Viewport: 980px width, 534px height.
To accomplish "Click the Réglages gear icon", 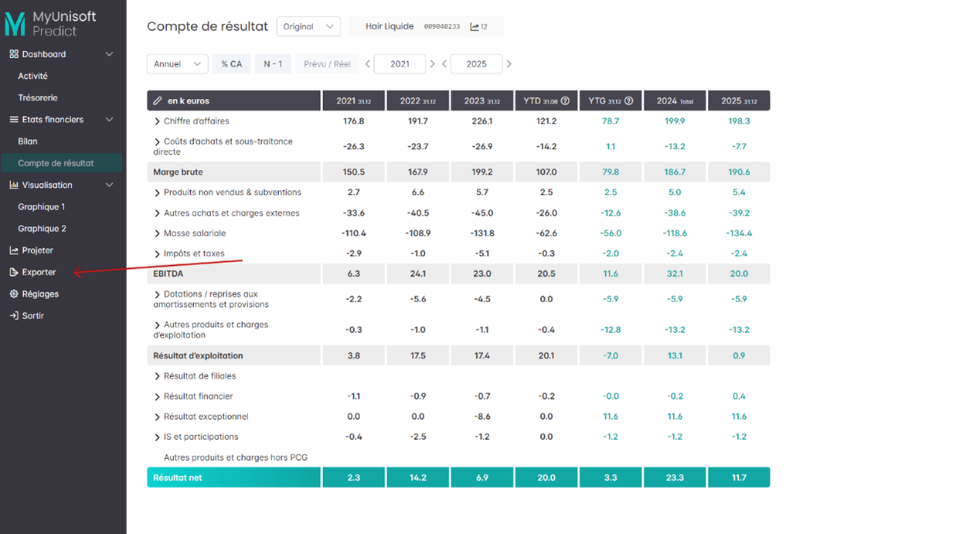I will pyautogui.click(x=14, y=294).
